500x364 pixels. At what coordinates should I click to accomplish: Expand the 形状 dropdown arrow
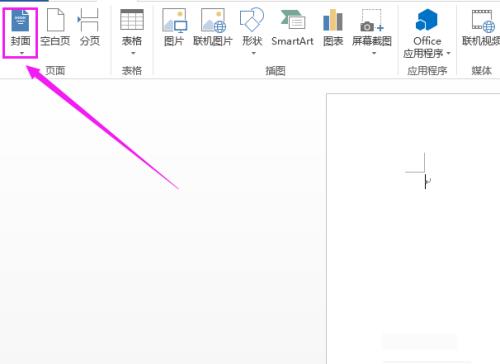click(x=254, y=53)
